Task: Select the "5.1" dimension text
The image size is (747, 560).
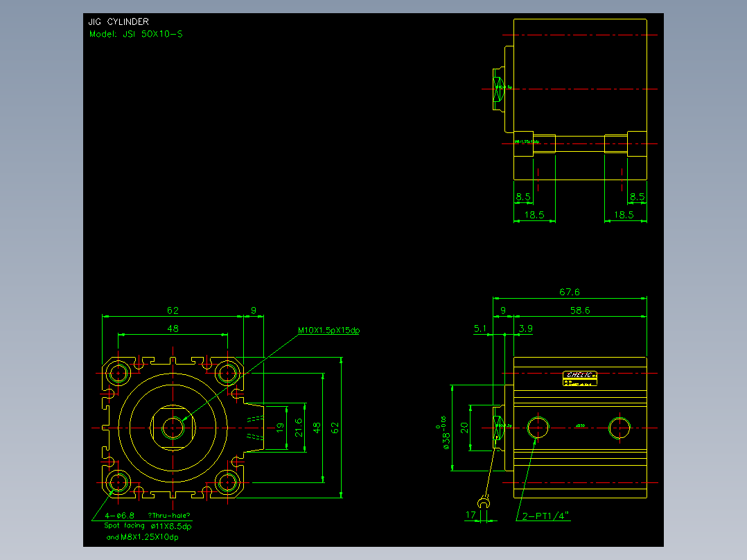Action: coord(480,329)
